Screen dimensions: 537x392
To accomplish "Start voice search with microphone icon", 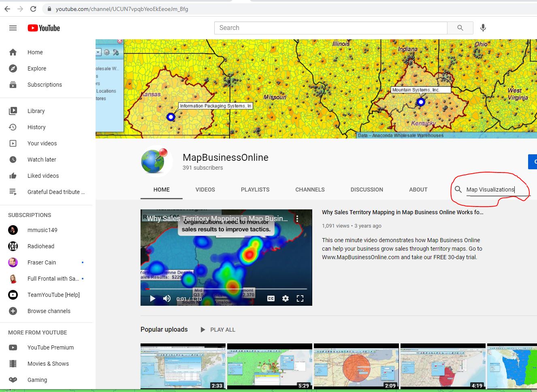I will pos(483,28).
